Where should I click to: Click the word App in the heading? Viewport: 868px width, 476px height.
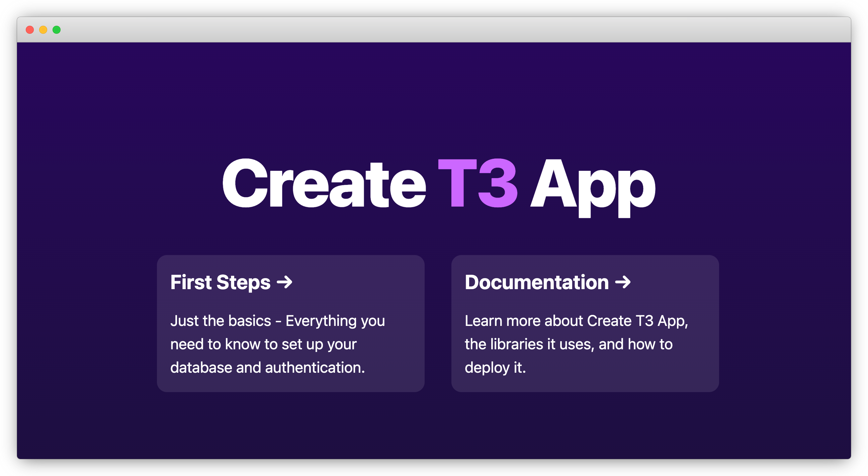coord(593,185)
